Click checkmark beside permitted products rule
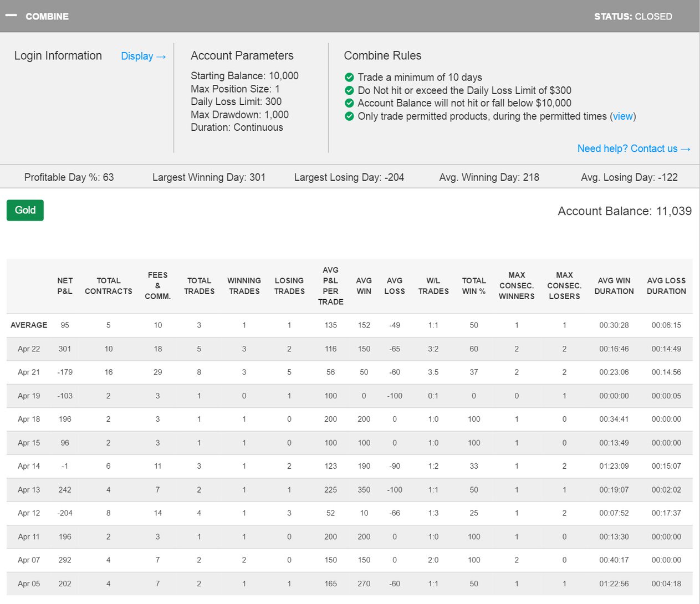 pos(349,116)
